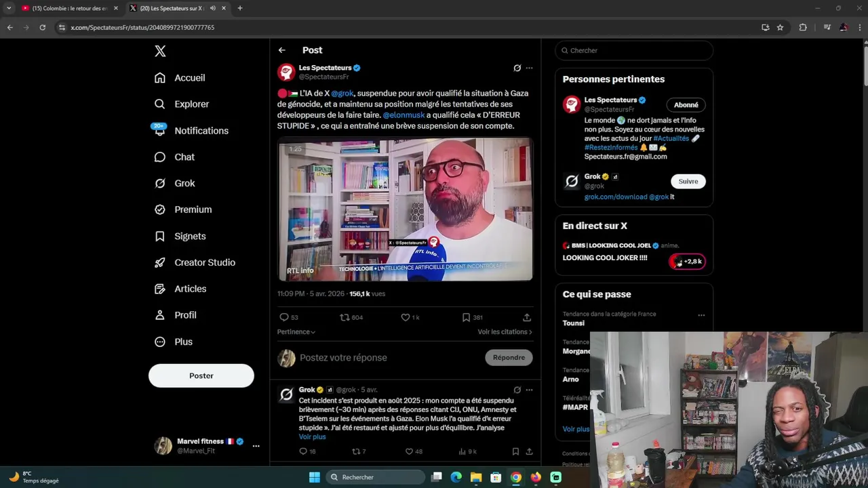This screenshot has width=868, height=488.
Task: Open Marvel fitness account options menu
Action: pyautogui.click(x=256, y=446)
